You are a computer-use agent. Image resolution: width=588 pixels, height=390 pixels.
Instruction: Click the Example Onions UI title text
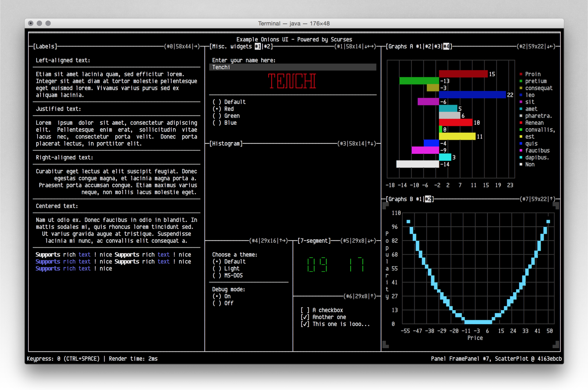pos(294,39)
